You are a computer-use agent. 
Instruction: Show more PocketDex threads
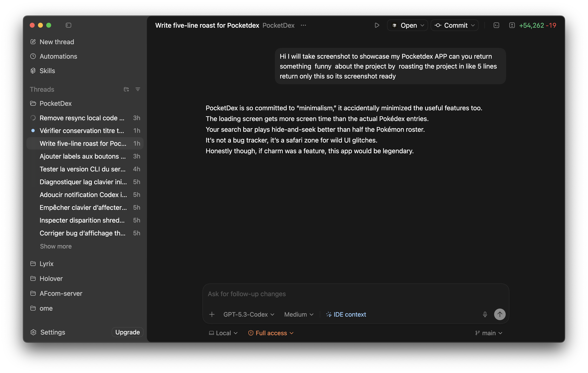coord(56,246)
